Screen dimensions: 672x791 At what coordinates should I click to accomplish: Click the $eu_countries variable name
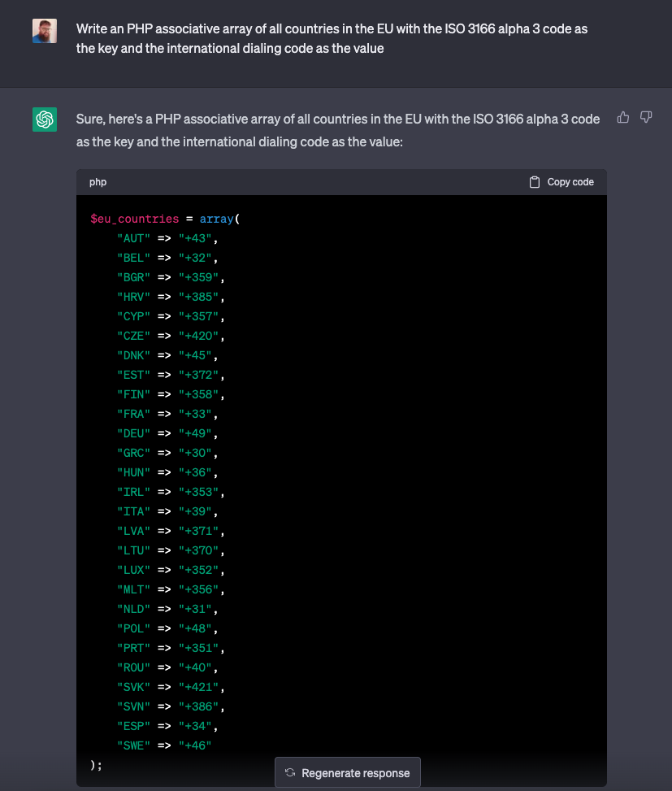134,219
